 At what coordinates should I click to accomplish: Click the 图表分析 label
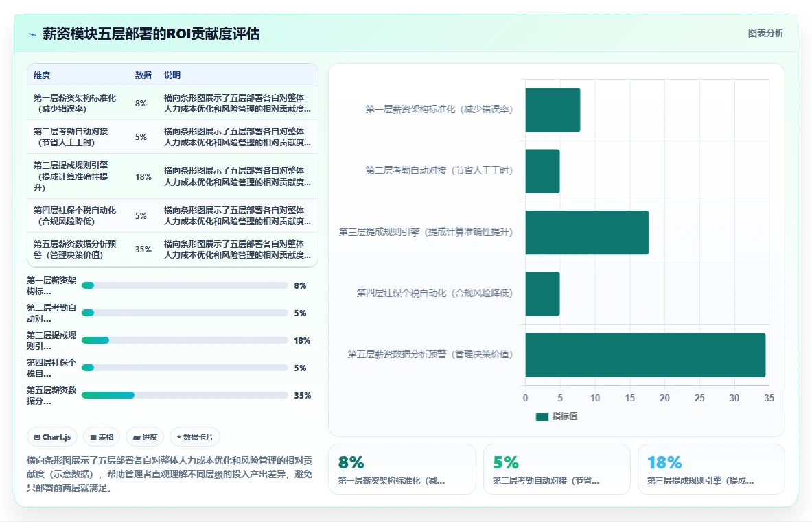click(765, 33)
